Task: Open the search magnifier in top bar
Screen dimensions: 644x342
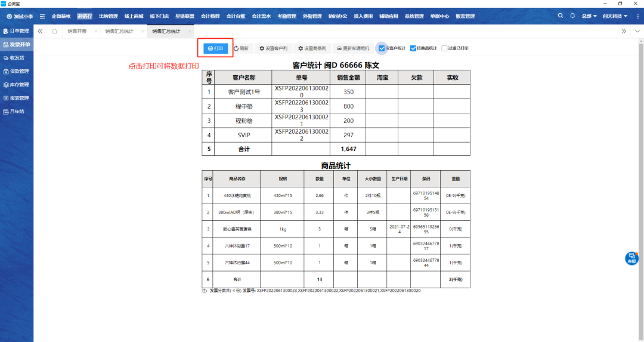Action: [560, 16]
